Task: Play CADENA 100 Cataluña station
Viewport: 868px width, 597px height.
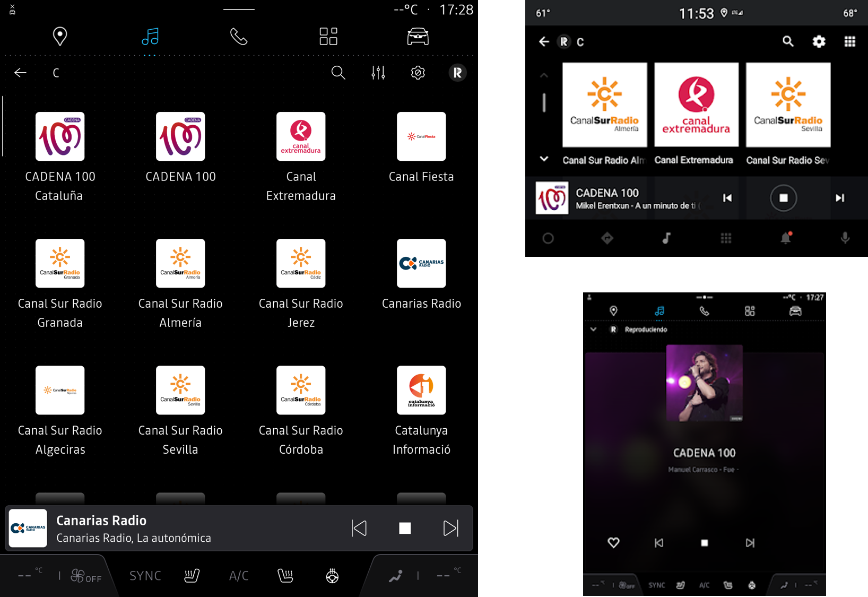Action: pos(60,157)
